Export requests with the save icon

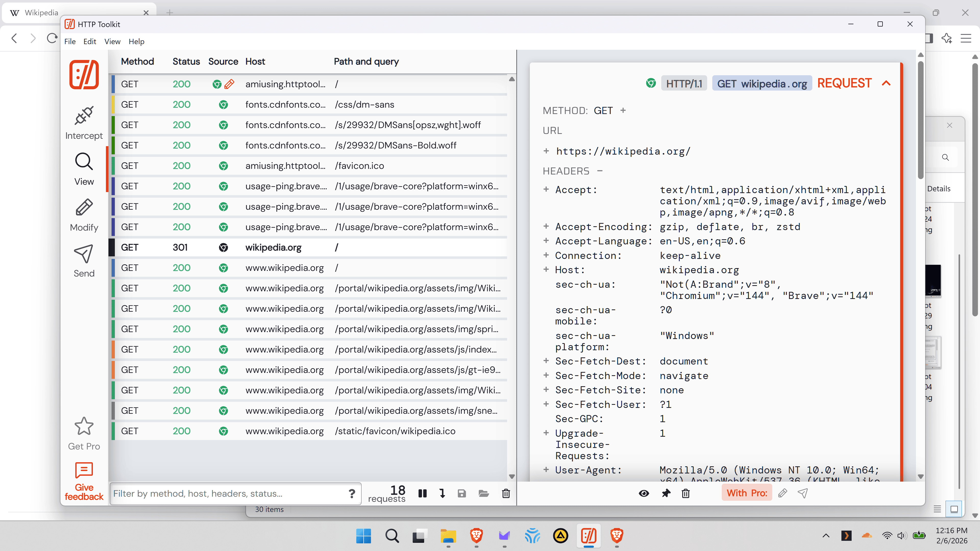461,493
